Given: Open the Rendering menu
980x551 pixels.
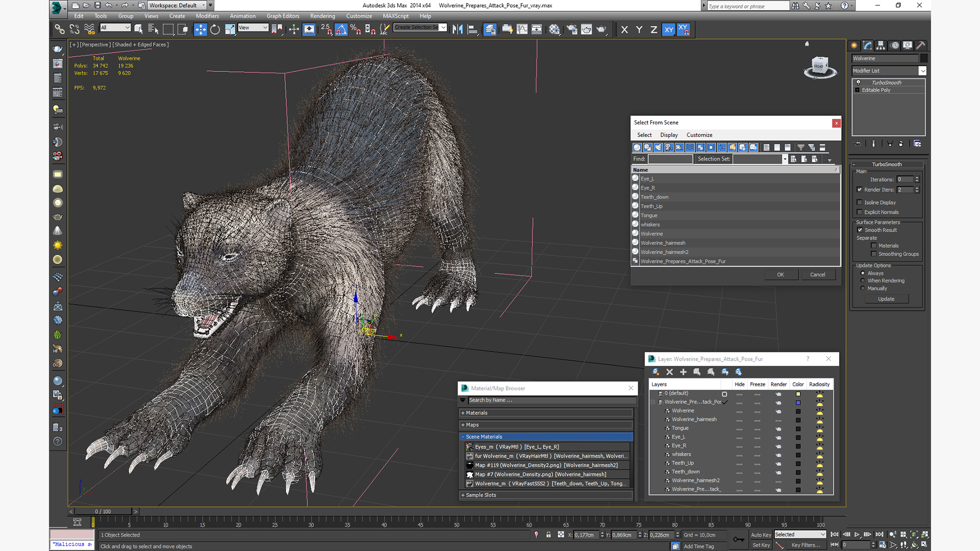Looking at the screenshot, I should point(323,16).
